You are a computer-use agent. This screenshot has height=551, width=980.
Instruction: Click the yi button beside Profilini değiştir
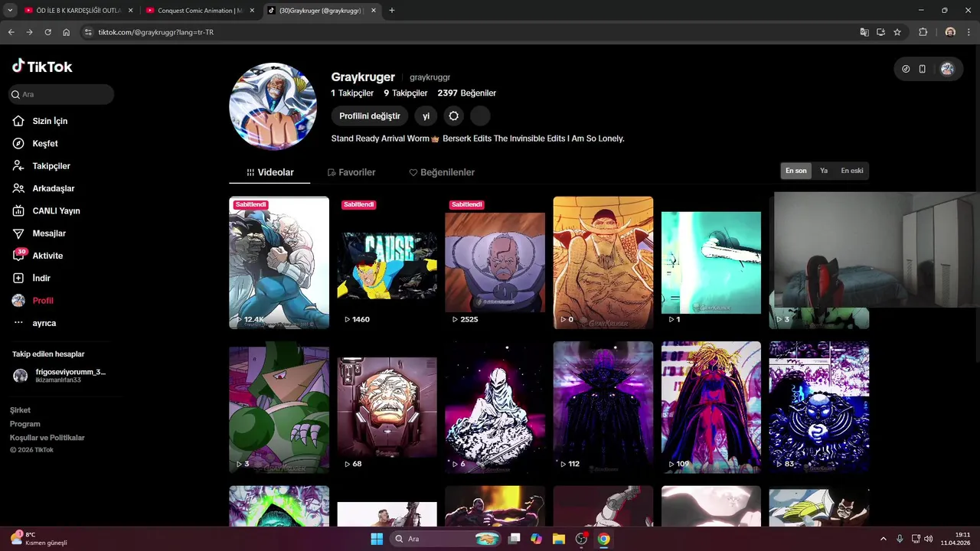[x=426, y=116]
